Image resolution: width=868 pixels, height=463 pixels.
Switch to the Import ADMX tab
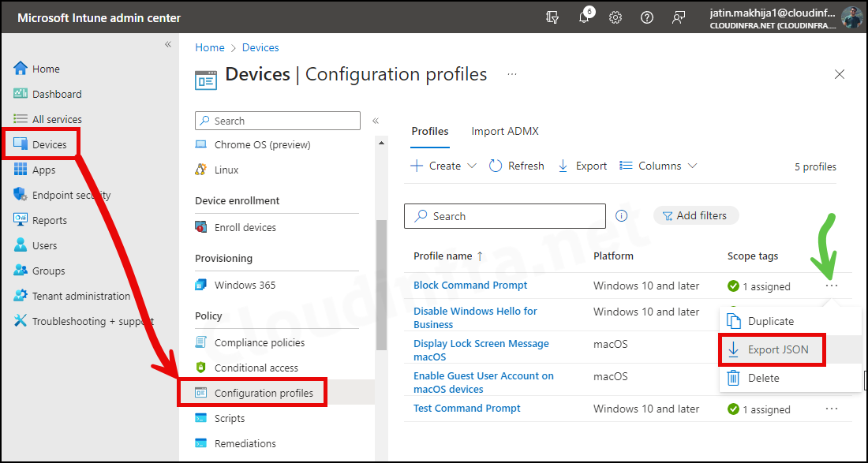[505, 132]
